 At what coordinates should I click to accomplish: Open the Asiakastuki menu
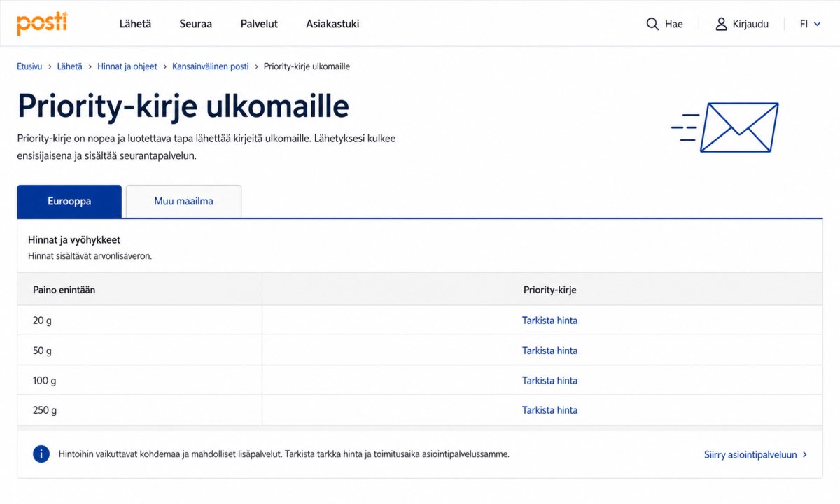(332, 24)
